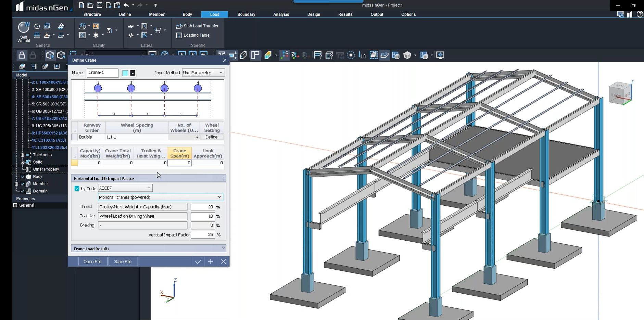Click the Crane Span(m) input field
This screenshot has height=320, width=644.
coord(179,163)
